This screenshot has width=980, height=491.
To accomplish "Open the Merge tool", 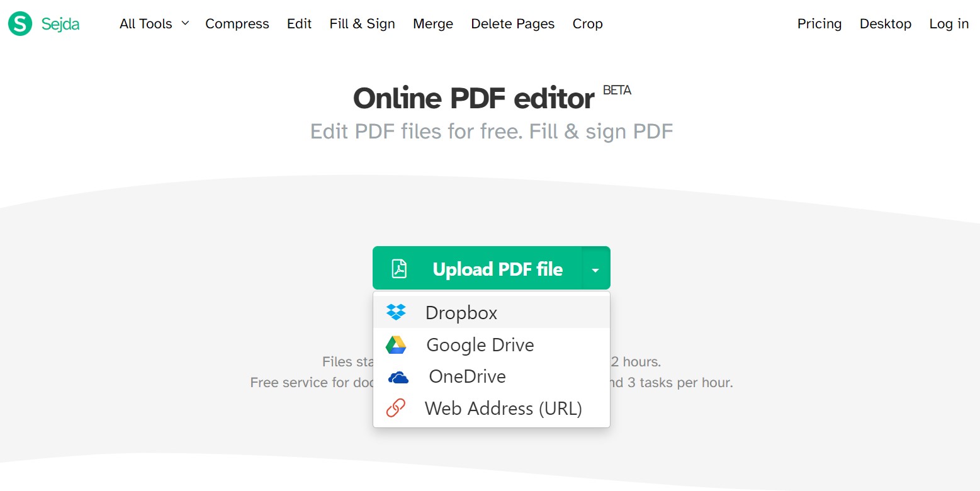I will tap(433, 24).
